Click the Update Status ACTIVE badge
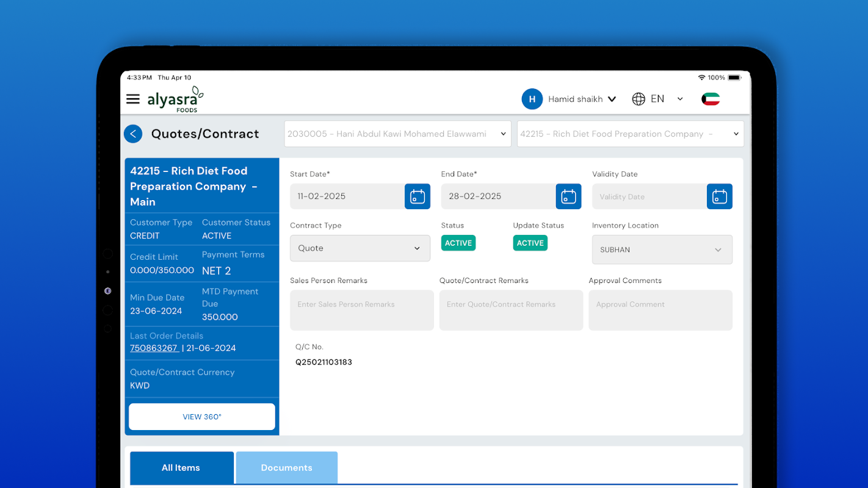The width and height of the screenshot is (868, 488). pos(530,243)
